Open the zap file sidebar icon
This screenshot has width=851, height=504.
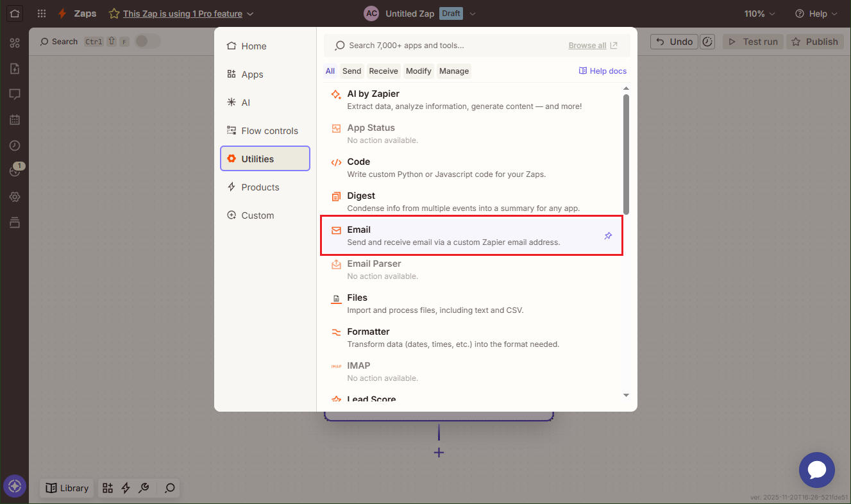15,69
